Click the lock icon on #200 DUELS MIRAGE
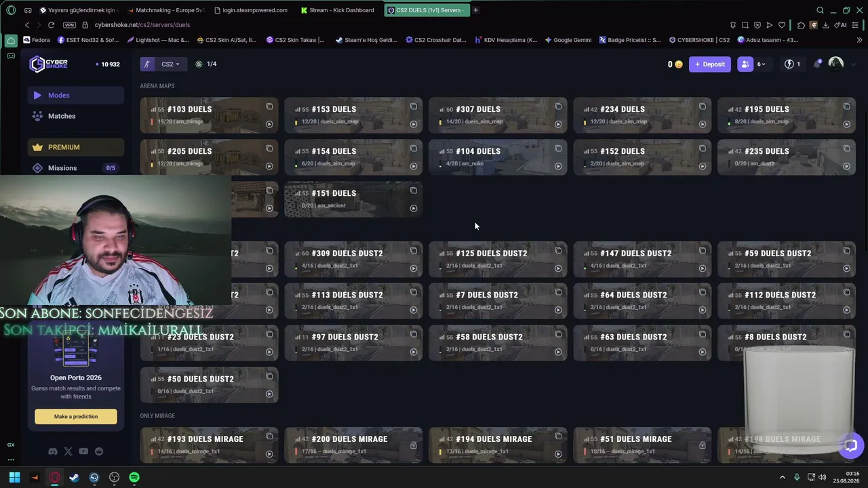This screenshot has width=868, height=488. pos(414,445)
